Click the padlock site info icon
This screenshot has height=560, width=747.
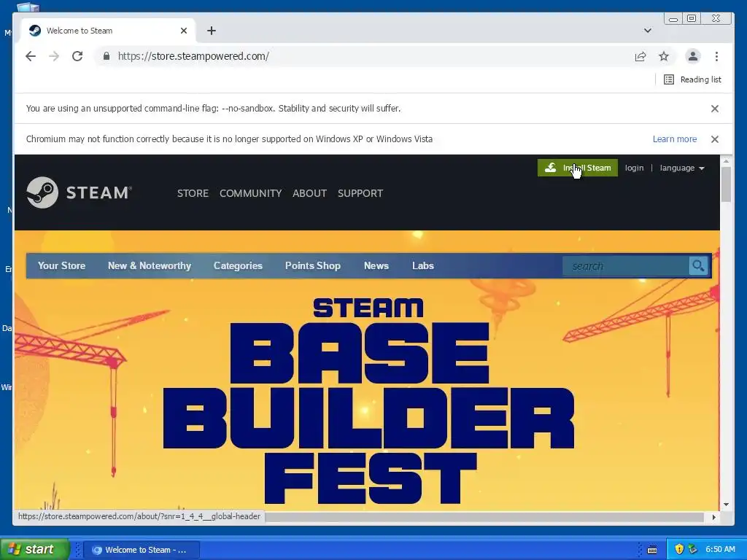tap(107, 56)
